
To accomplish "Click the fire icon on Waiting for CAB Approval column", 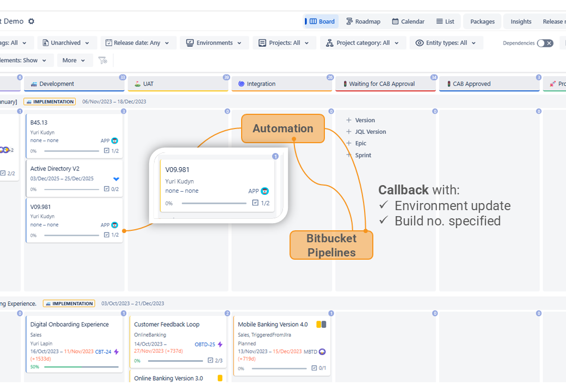I will [344, 83].
